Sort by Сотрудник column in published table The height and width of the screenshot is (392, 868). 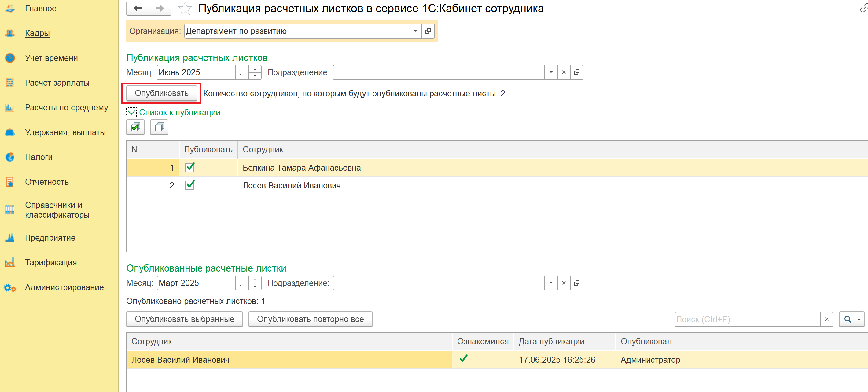click(289, 342)
